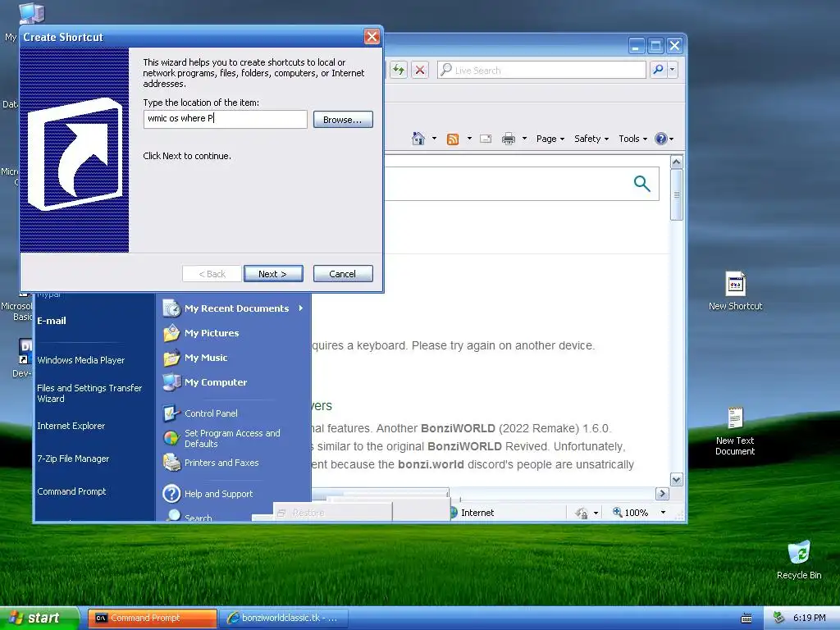This screenshot has height=630, width=840.
Task: Launch Internet Explorer from Start menu list
Action: [71, 426]
